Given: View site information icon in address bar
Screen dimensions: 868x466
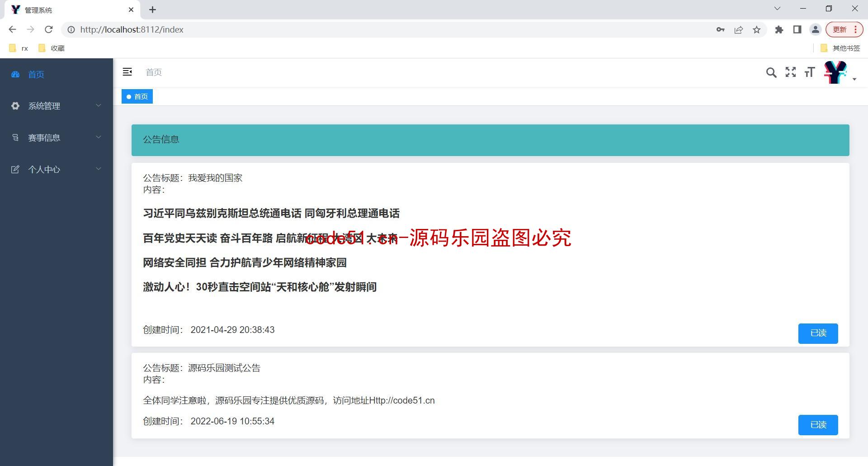Looking at the screenshot, I should click(x=71, y=29).
